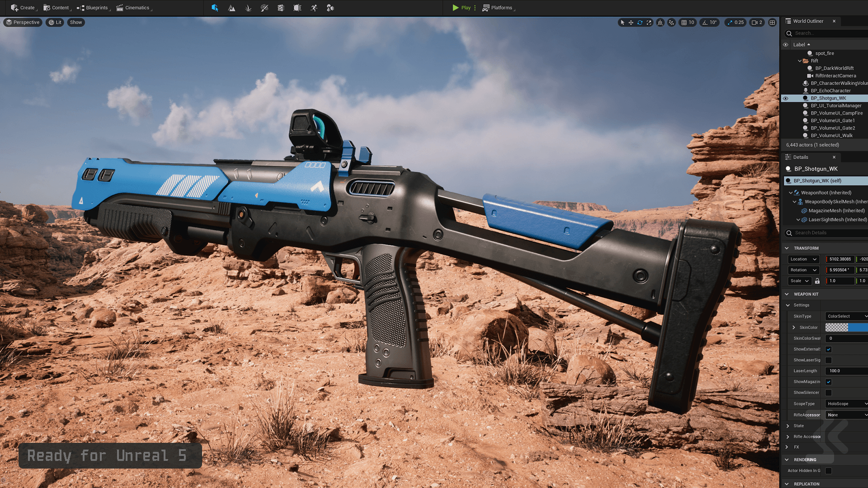Select spot_fire actor in outliner
The height and width of the screenshot is (488, 868).
(825, 53)
